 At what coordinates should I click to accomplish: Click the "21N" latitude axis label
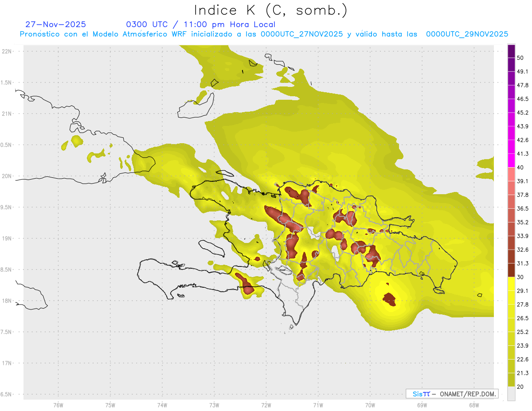pyautogui.click(x=7, y=114)
